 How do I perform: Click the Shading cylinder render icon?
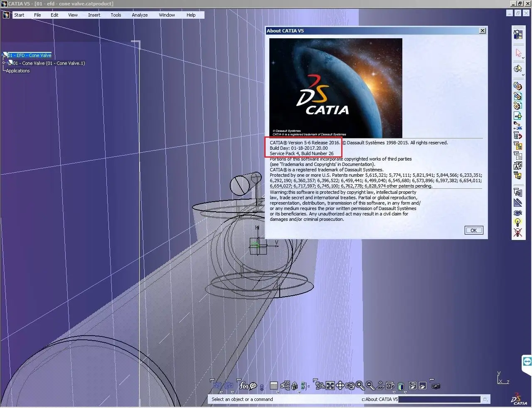pyautogui.click(x=400, y=386)
